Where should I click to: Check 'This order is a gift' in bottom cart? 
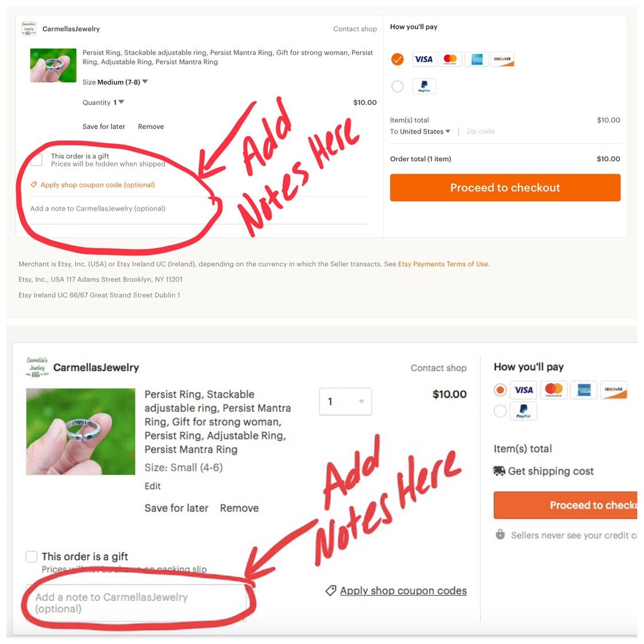pos(32,556)
